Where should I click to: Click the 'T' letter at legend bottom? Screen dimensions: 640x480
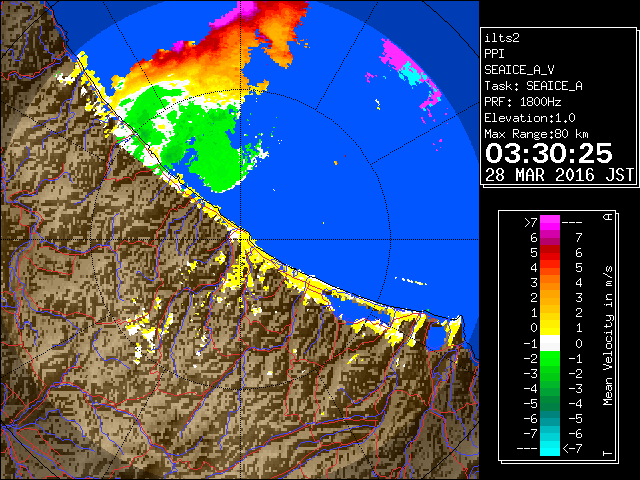click(608, 453)
